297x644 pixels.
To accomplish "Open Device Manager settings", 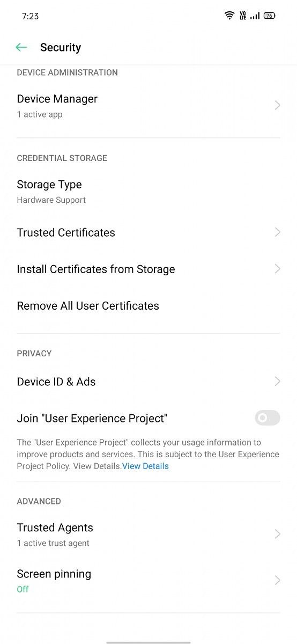I will tap(148, 106).
